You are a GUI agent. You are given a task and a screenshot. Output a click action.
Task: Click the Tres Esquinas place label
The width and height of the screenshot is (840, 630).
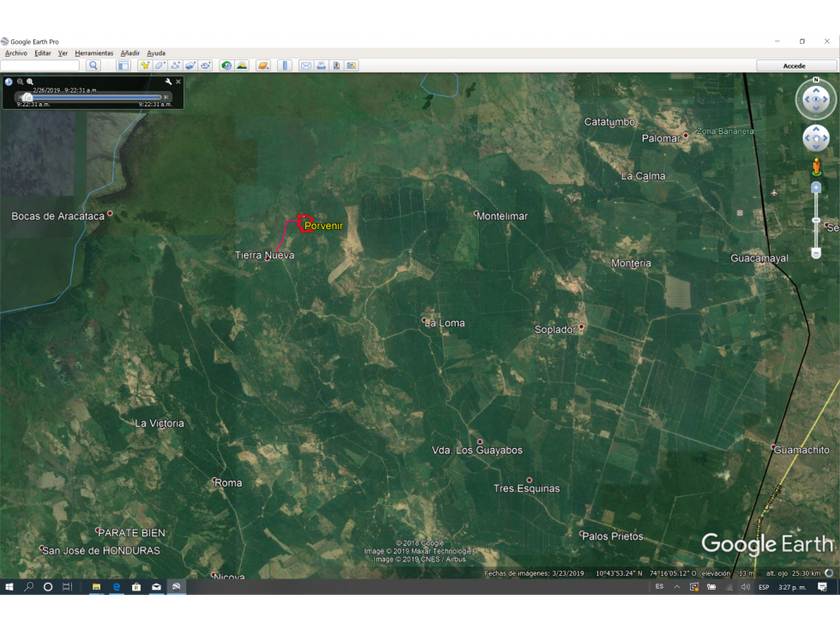(x=527, y=489)
